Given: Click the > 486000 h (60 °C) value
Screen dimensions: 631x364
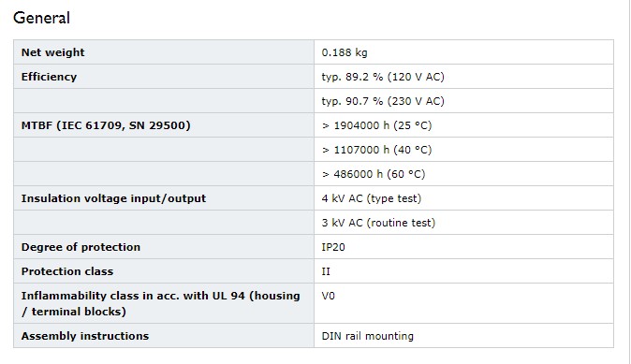Looking at the screenshot, I should click(x=374, y=174).
